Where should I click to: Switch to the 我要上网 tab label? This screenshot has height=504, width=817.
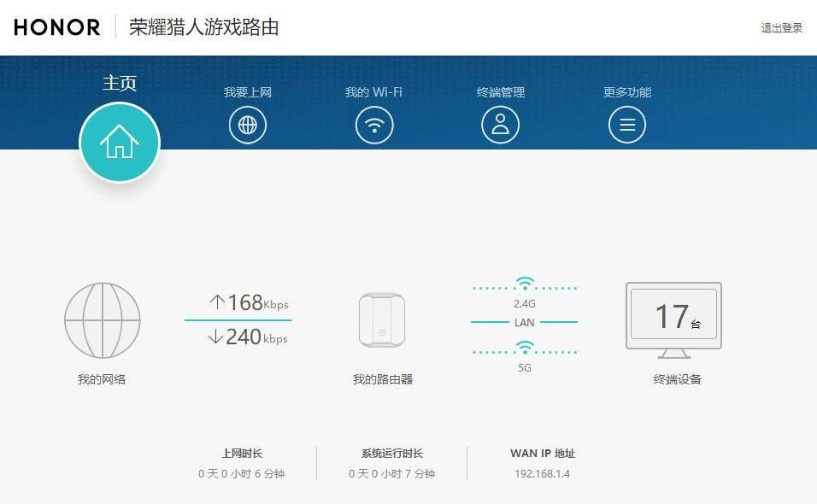click(248, 92)
